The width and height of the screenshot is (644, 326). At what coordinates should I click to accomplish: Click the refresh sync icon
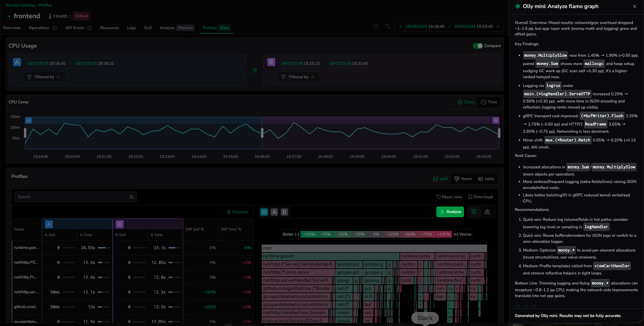(388, 26)
